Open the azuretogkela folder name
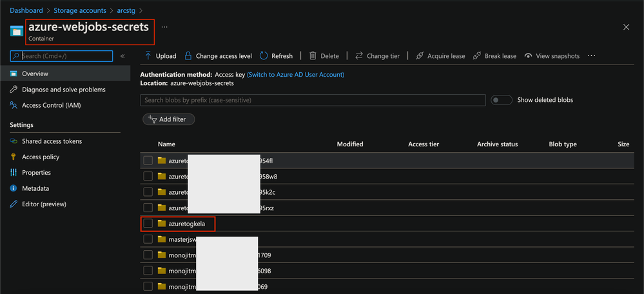Screen dimensions: 644x294 (x=186, y=223)
